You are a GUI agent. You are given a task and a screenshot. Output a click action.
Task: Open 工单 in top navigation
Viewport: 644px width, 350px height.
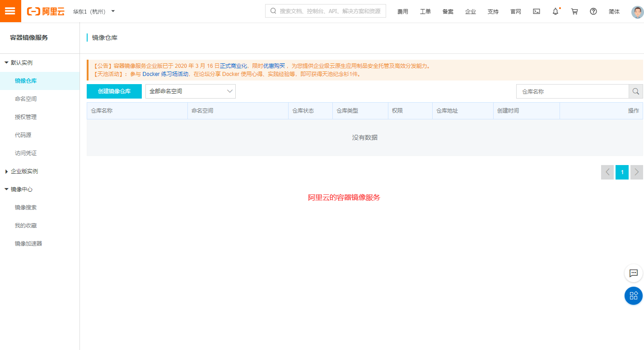[x=425, y=12]
